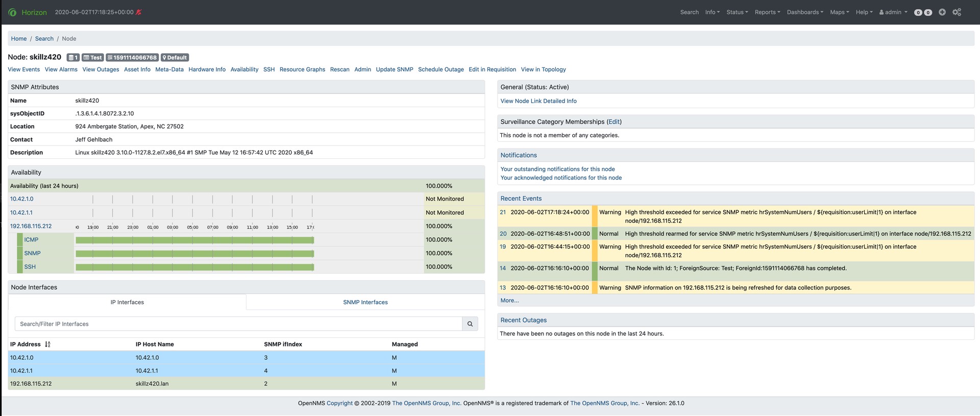Click the plus quick-add node icon
The height and width of the screenshot is (416, 980).
coord(942,12)
